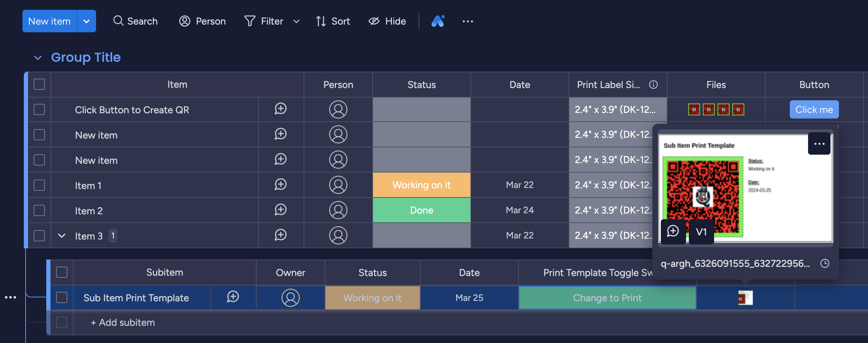Open the subitem row ellipsis menu
Viewport: 868px width, 343px height.
point(11,297)
